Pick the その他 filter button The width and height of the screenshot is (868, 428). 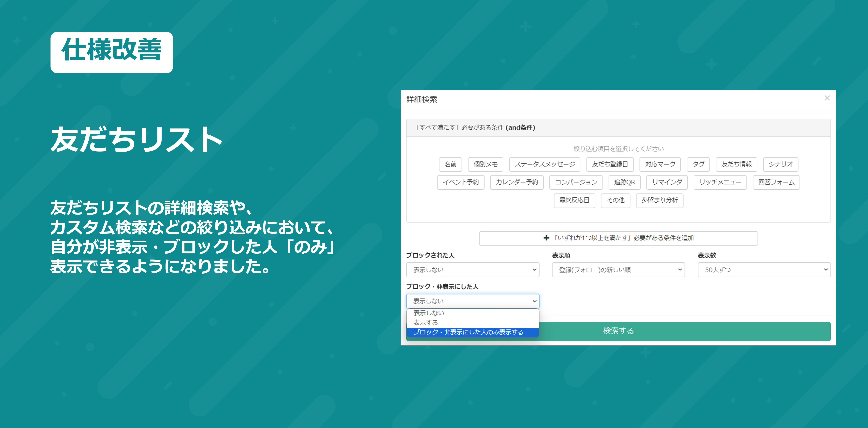click(615, 201)
